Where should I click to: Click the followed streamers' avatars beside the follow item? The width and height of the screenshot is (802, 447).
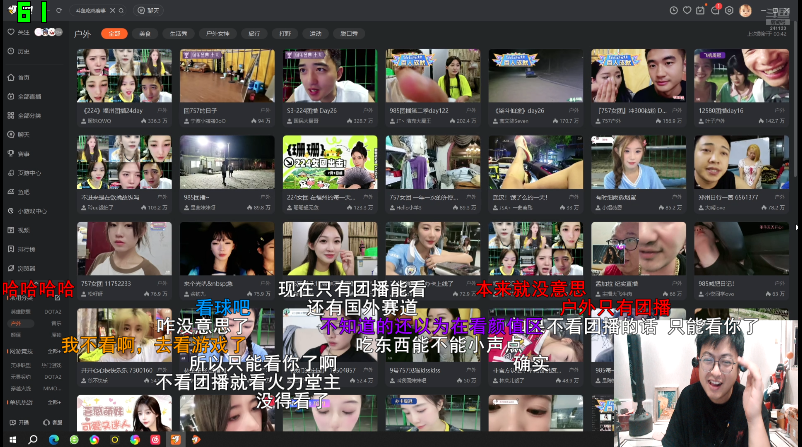pos(48,32)
